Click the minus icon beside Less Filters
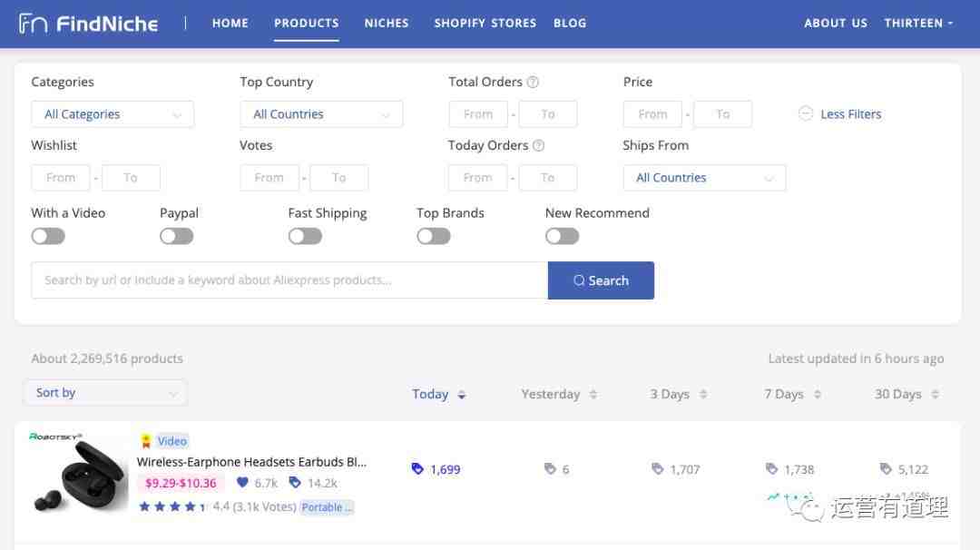The height and width of the screenshot is (550, 980). pos(806,113)
